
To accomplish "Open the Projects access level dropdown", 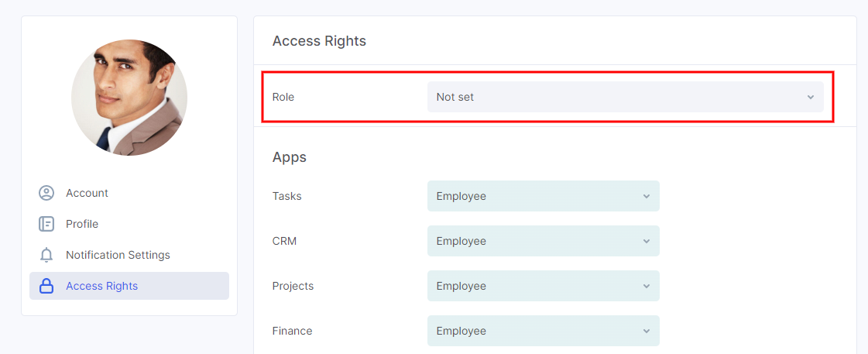I will pos(543,286).
